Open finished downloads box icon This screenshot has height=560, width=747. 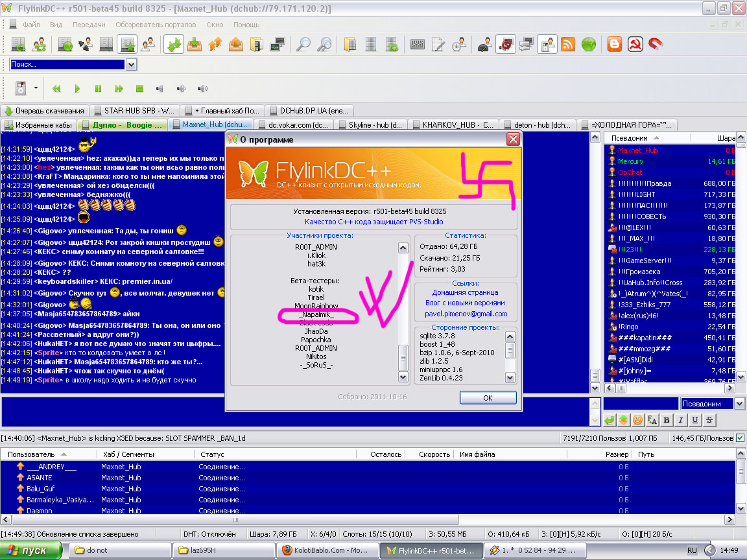195,45
